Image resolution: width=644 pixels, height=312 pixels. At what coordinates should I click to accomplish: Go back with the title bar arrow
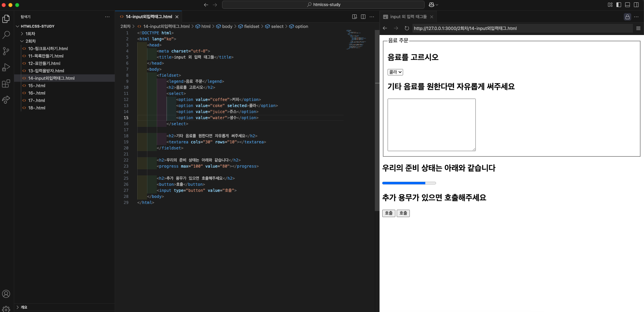pyautogui.click(x=206, y=5)
